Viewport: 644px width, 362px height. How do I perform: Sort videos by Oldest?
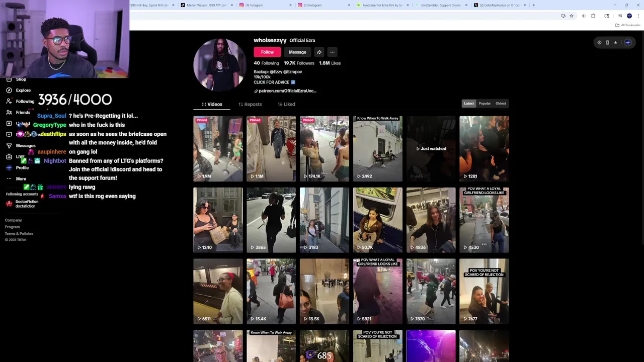(501, 104)
